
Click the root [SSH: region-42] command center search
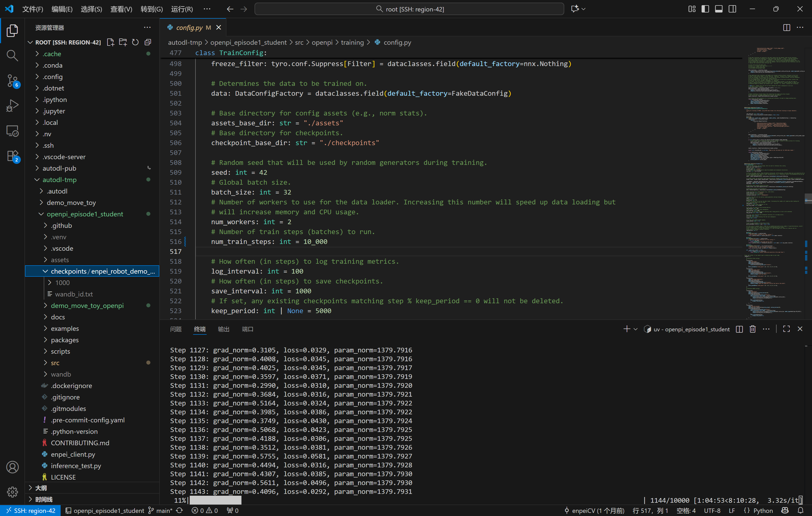(409, 9)
